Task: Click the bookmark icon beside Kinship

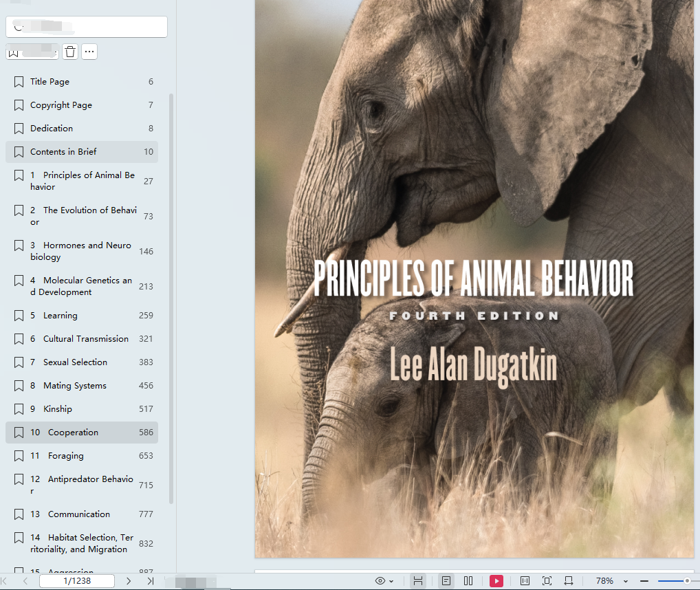Action: (19, 409)
